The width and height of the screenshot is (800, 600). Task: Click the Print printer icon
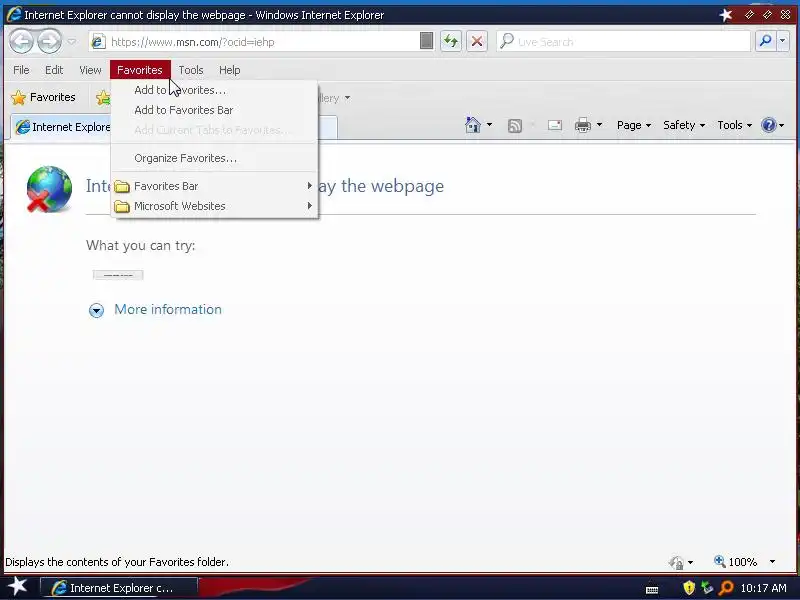click(583, 125)
